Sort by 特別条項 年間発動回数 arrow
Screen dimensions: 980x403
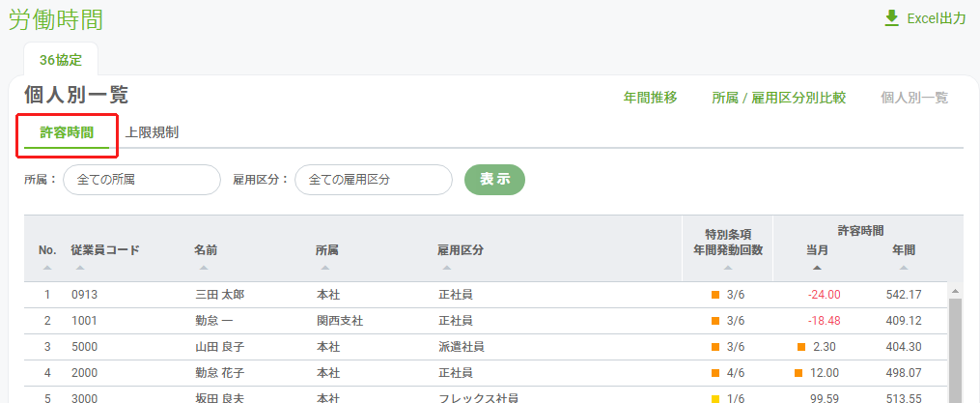[727, 268]
